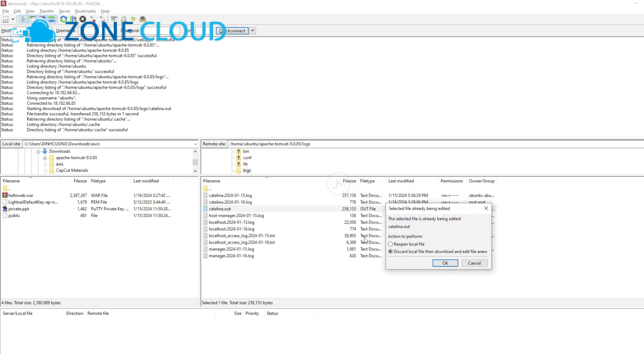The height and width of the screenshot is (354, 644).
Task: Select the remote logs folder
Action: click(x=247, y=170)
